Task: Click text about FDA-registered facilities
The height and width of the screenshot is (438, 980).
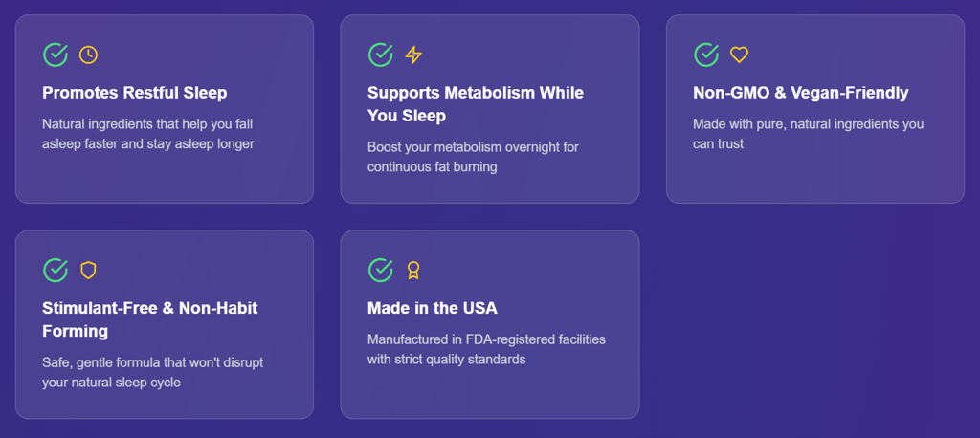Action: coord(486,349)
